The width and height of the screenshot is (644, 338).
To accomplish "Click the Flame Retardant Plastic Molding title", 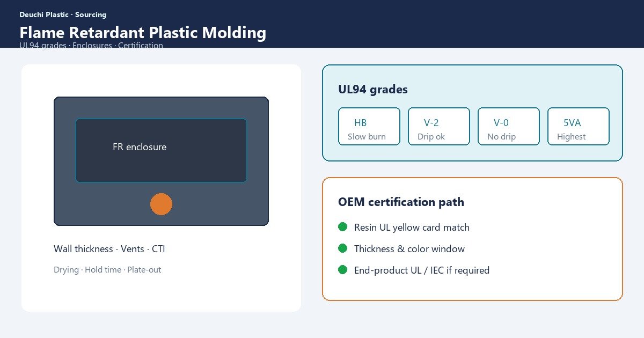I will point(143,33).
